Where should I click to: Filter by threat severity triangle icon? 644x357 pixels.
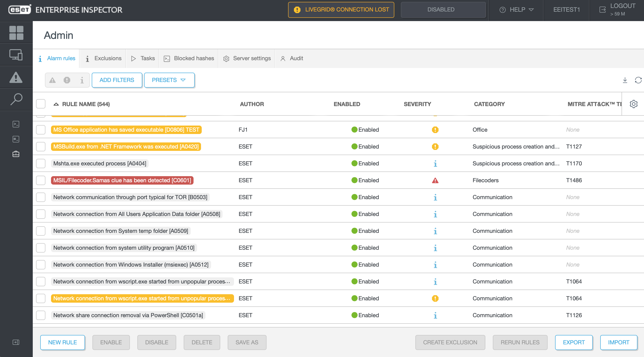(52, 80)
